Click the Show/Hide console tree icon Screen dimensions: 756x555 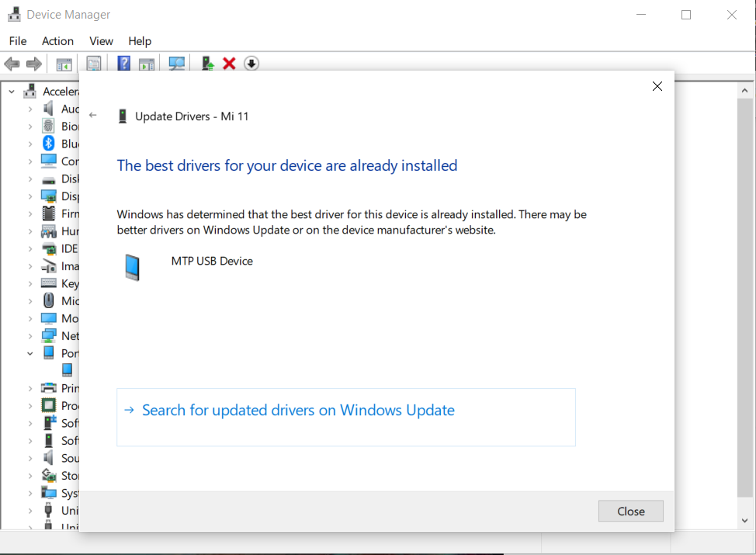pyautogui.click(x=64, y=64)
